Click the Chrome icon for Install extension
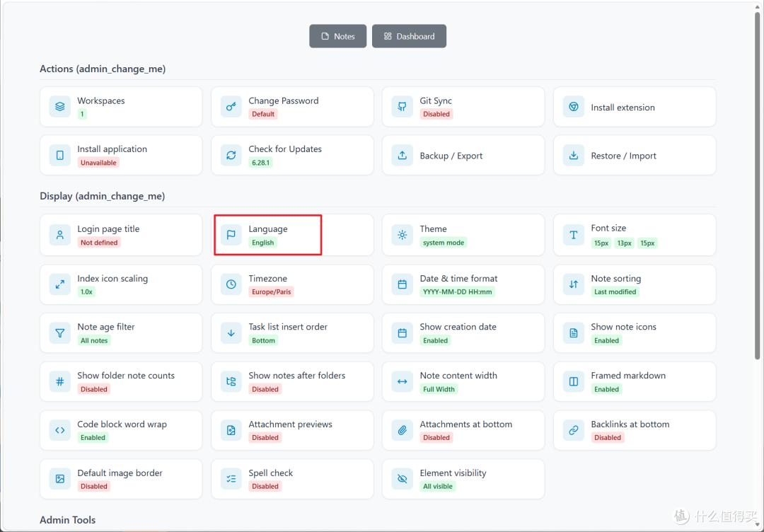The image size is (764, 532). point(574,107)
